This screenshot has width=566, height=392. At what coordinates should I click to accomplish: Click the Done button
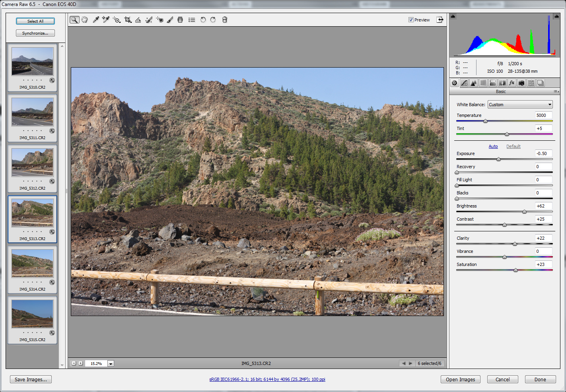coord(540,380)
